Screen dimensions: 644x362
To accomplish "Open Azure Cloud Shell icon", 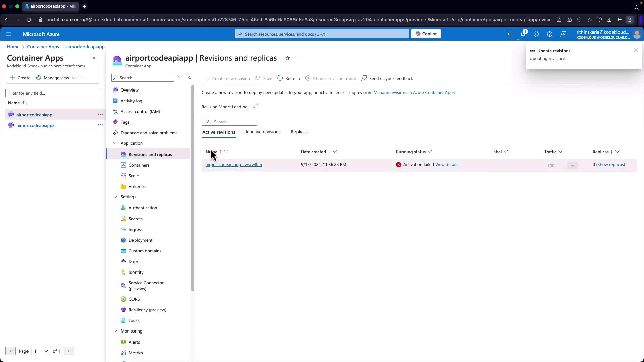I will pos(509,34).
